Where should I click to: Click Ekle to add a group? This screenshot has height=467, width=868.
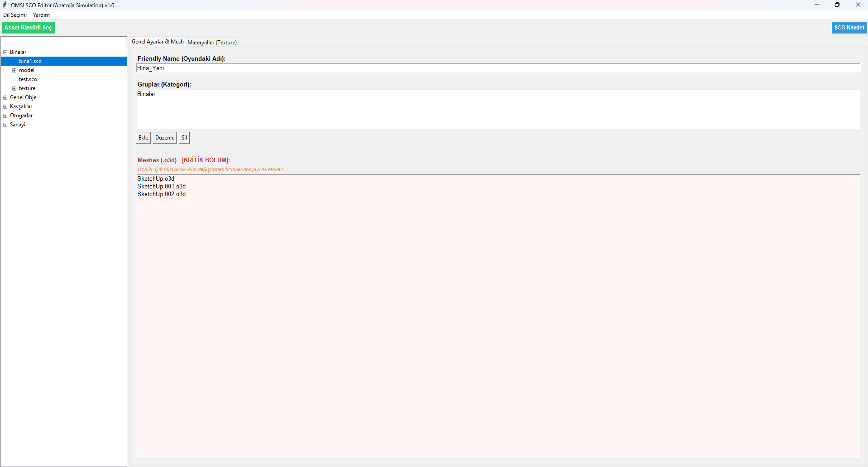(x=143, y=138)
